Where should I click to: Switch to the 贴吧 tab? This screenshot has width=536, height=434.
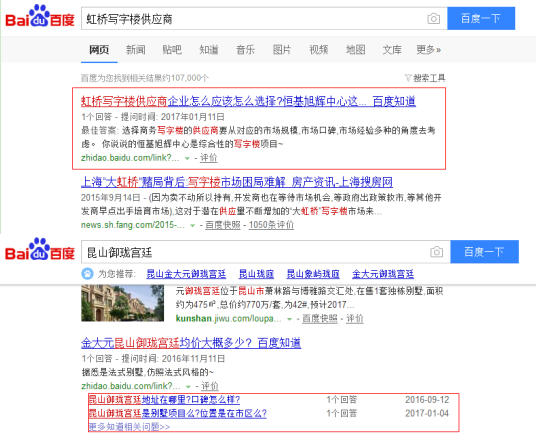tap(172, 50)
